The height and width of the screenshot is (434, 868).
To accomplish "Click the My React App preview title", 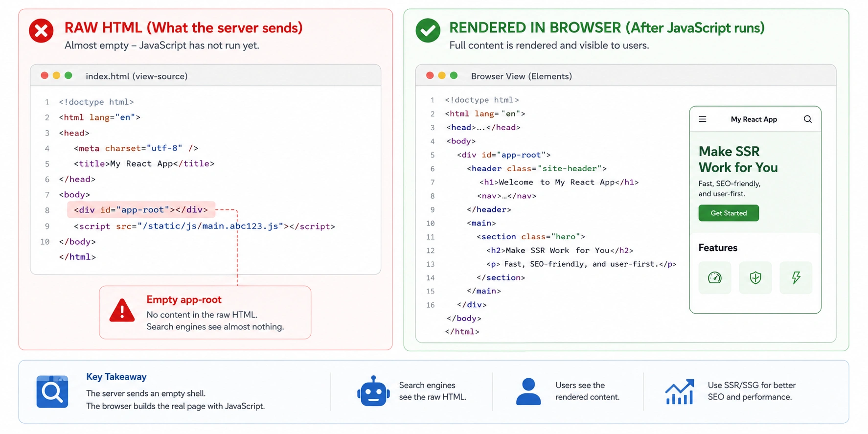I will pos(754,119).
